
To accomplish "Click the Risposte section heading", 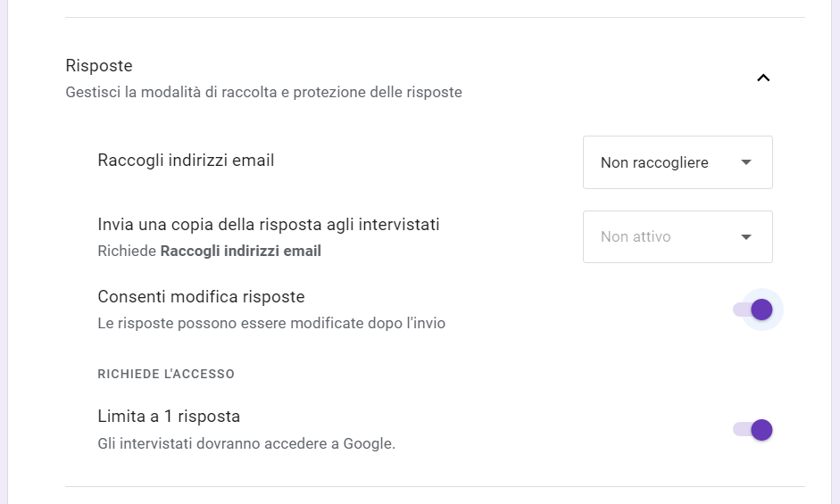I will (x=99, y=66).
